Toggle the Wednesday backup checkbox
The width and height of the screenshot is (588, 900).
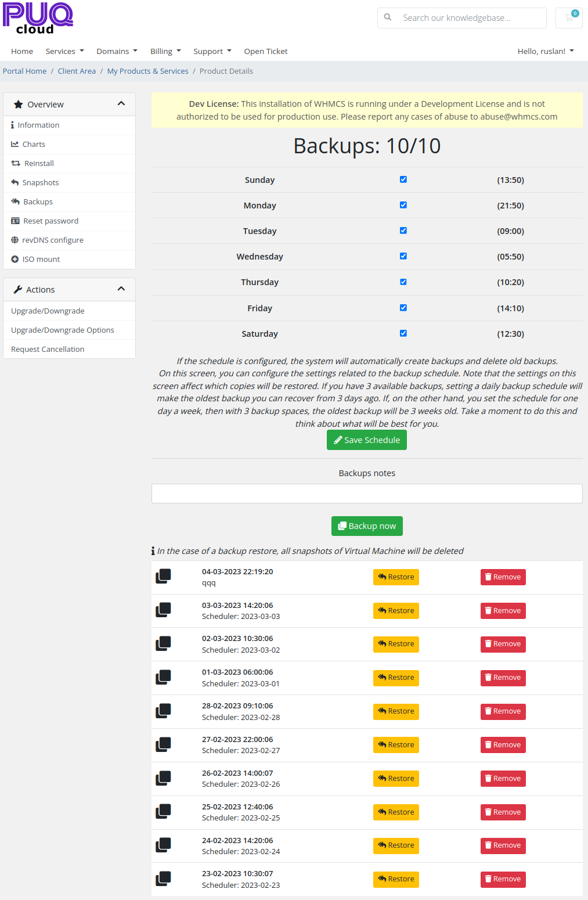click(403, 256)
